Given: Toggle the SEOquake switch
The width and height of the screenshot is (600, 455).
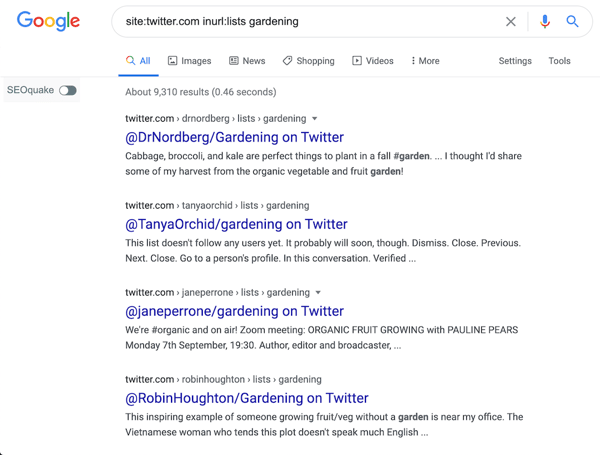Looking at the screenshot, I should coord(68,90).
